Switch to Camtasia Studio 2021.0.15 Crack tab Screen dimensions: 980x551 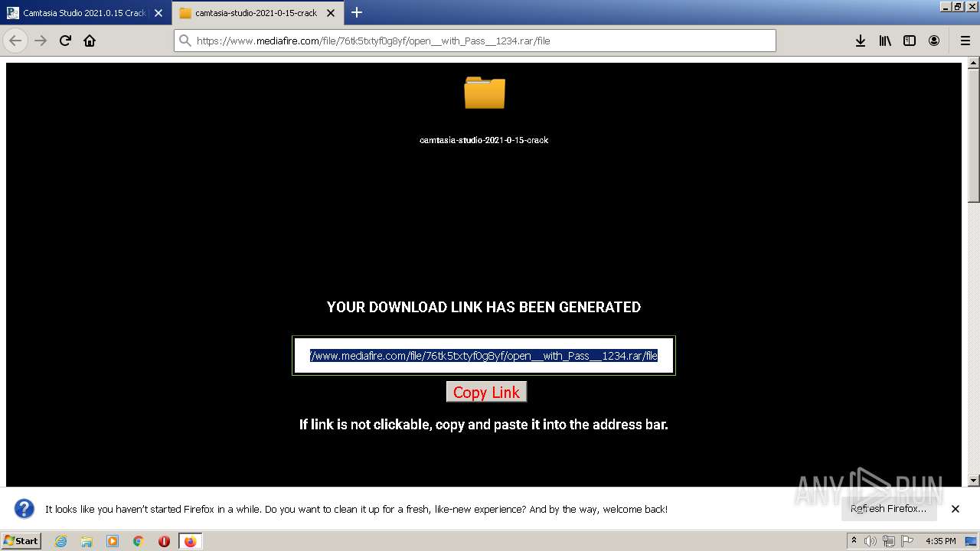tap(84, 13)
